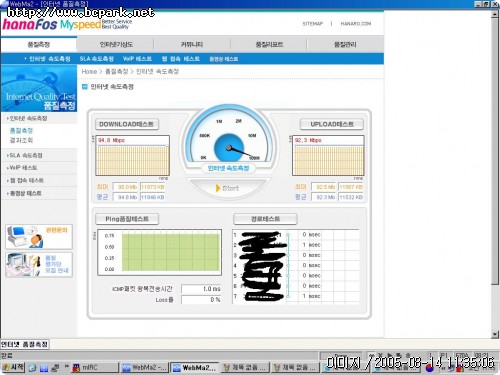The width and height of the screenshot is (500, 375).
Task: Open the 결과조회 sidebar link
Action: click(x=21, y=140)
